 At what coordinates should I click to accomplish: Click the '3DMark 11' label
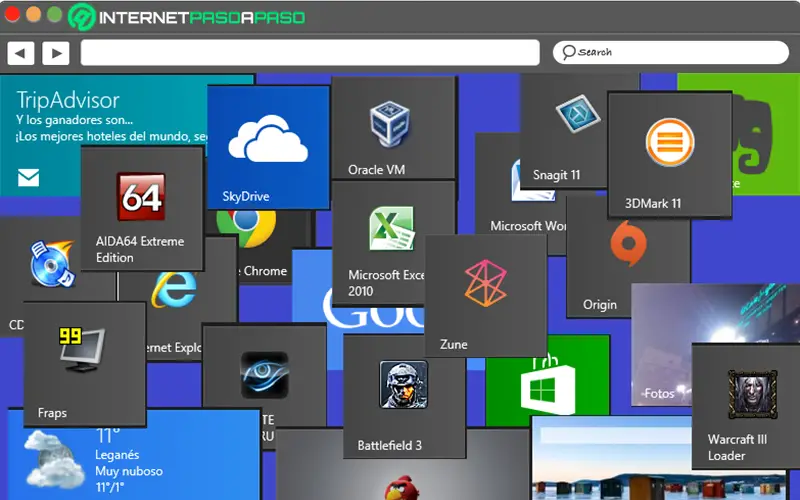[x=653, y=204]
